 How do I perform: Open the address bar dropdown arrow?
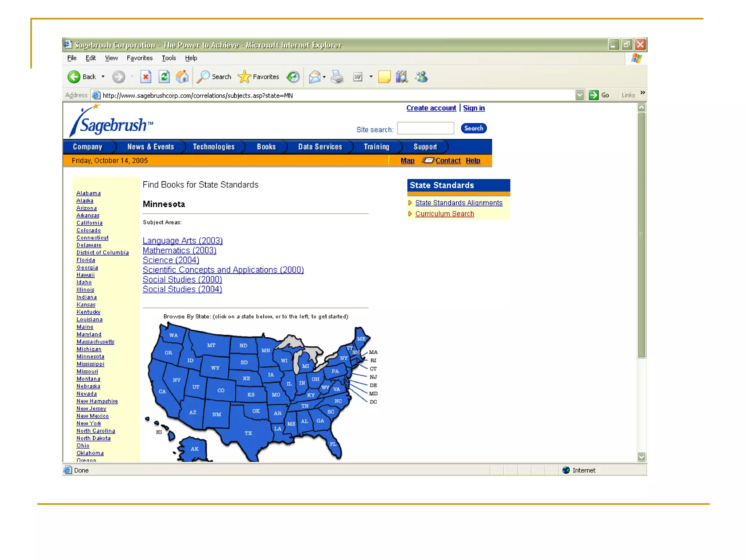[580, 95]
